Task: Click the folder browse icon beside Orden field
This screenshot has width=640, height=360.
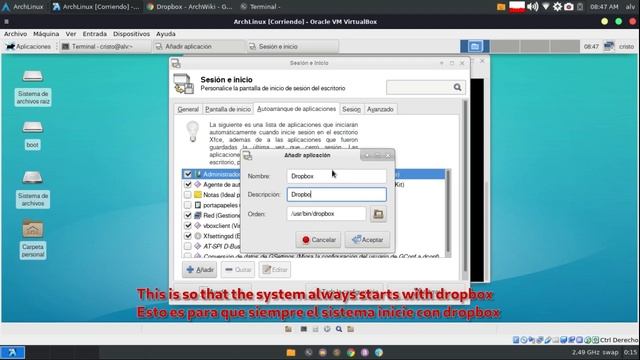Action: [x=378, y=214]
